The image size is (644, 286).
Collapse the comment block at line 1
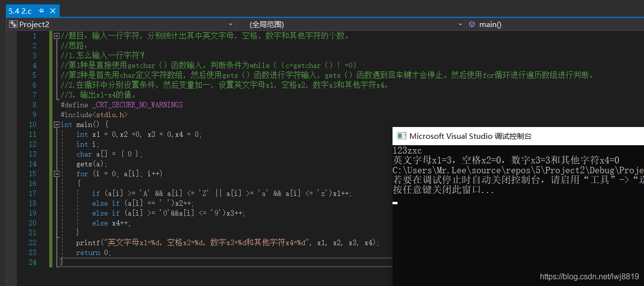[x=57, y=36]
